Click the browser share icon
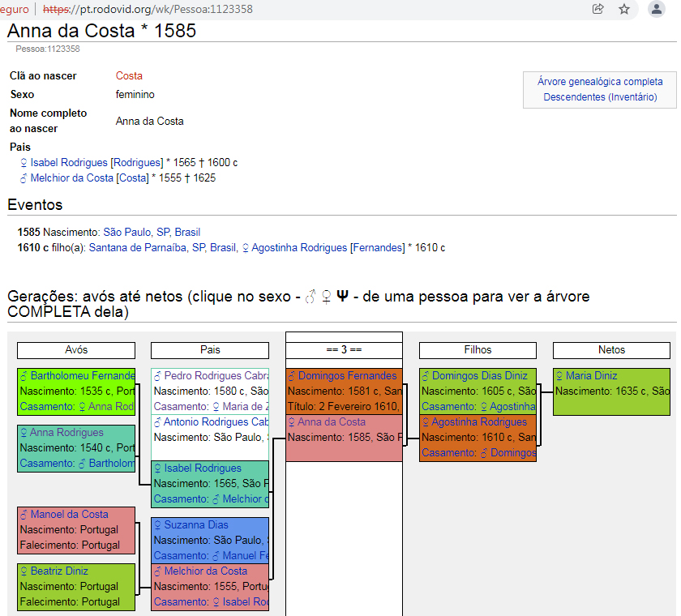Image resolution: width=681 pixels, height=616 pixels. click(x=598, y=9)
